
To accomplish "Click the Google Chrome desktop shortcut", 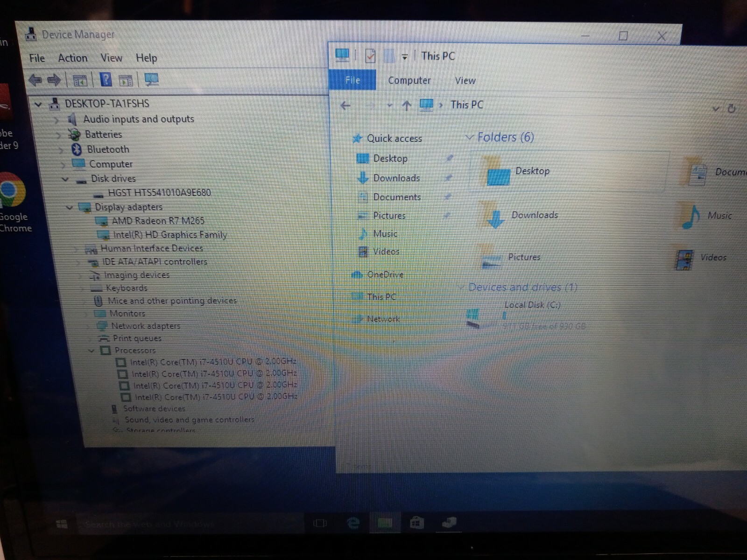I will [x=13, y=203].
